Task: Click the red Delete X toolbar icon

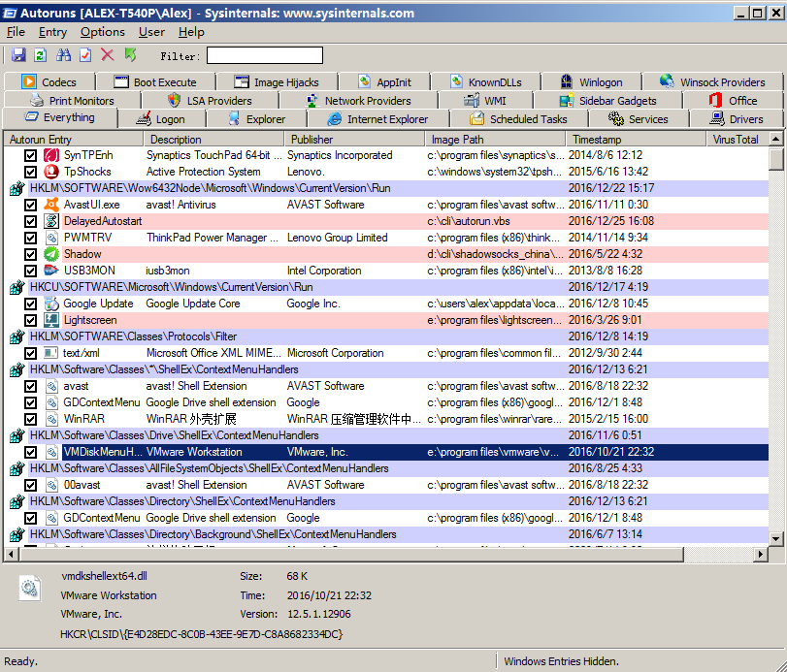Action: (107, 54)
